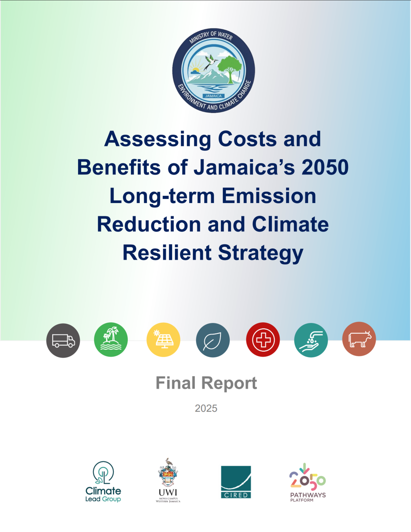Viewport: 411px width, 532px height.
Task: Click the gray delivery truck icon
Action: 63,340
